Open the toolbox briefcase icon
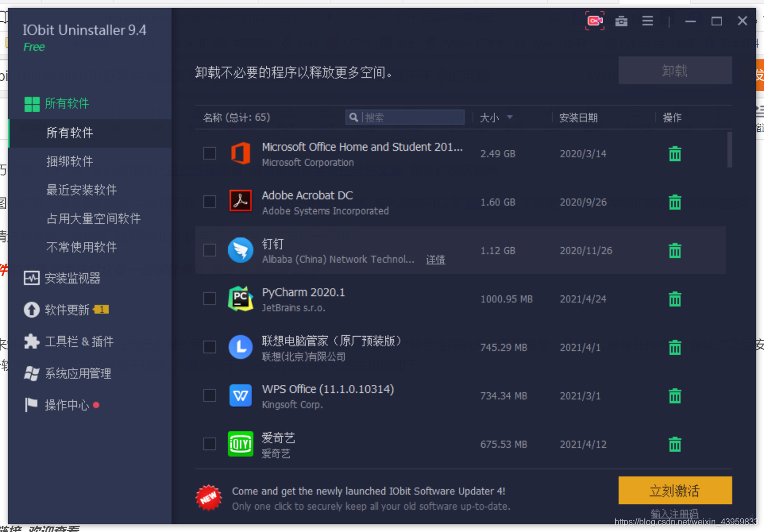764x532 pixels. pyautogui.click(x=621, y=21)
